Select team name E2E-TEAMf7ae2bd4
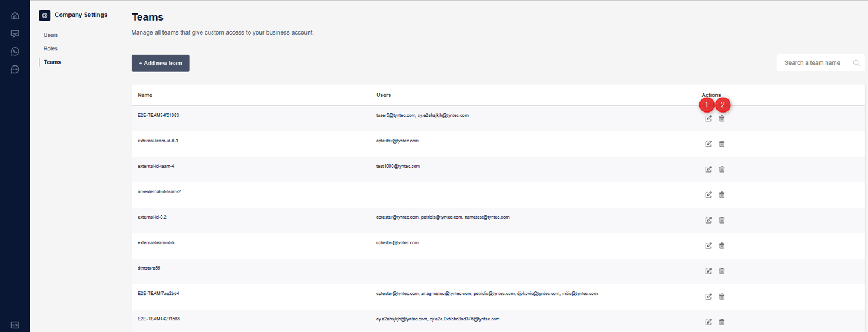 pos(158,293)
